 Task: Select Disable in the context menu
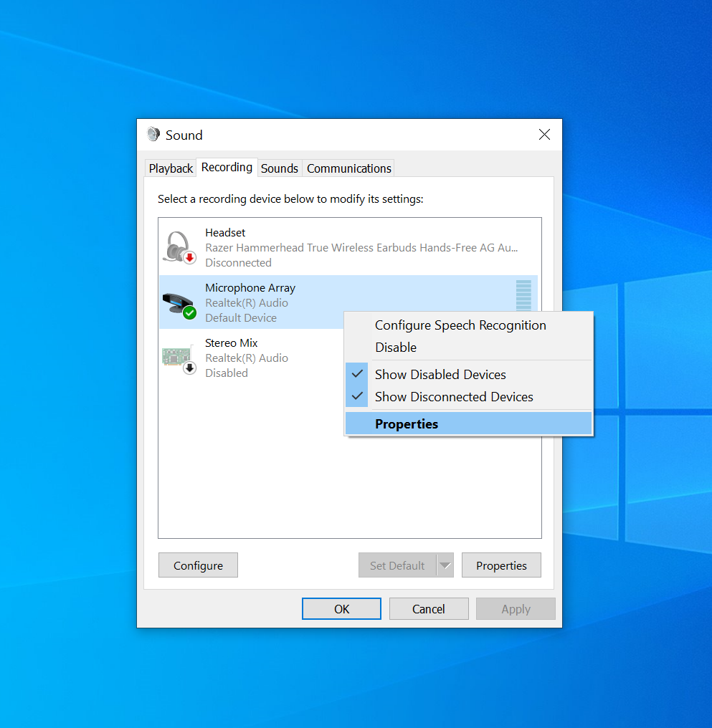pos(396,348)
